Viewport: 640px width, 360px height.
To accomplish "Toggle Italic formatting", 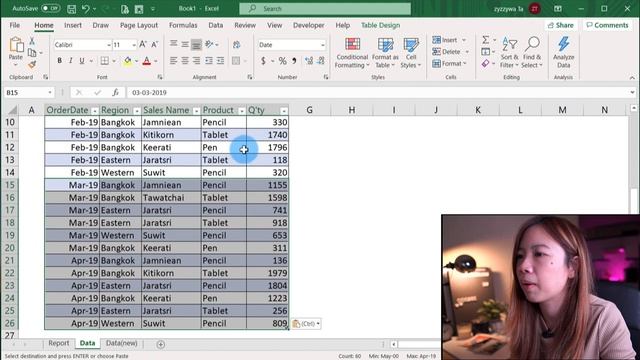I will pos(71,61).
